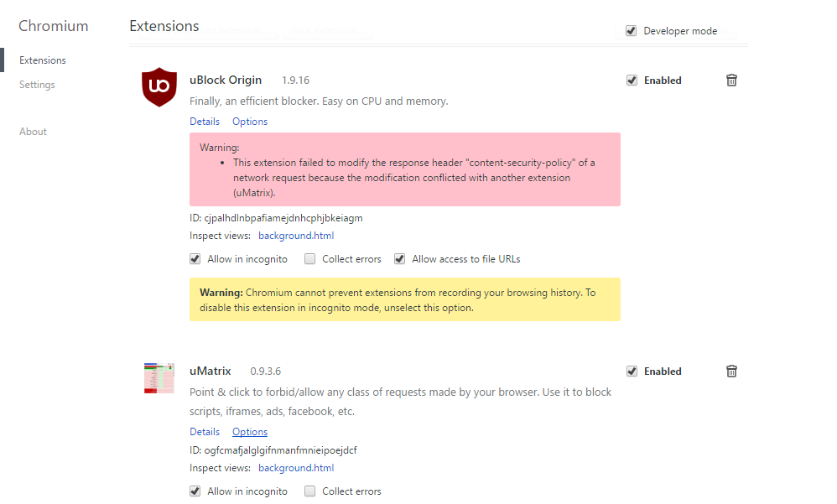Enable Collect errors for uBlock Origin
The image size is (837, 504).
309,258
